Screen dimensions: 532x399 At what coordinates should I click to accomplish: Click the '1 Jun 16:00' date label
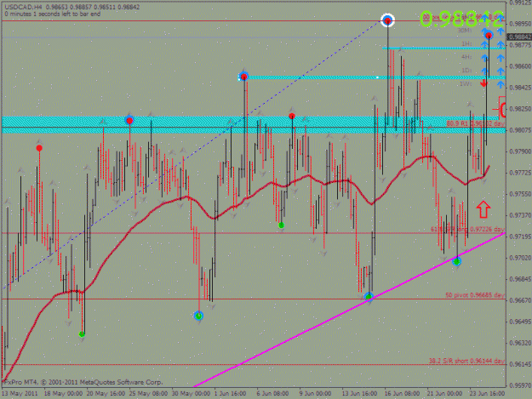point(230,394)
